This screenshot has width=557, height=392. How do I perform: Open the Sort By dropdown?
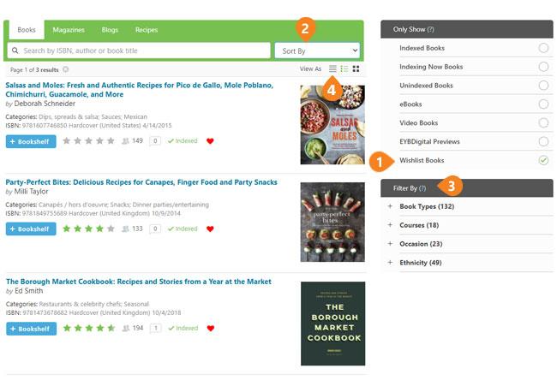(x=317, y=50)
